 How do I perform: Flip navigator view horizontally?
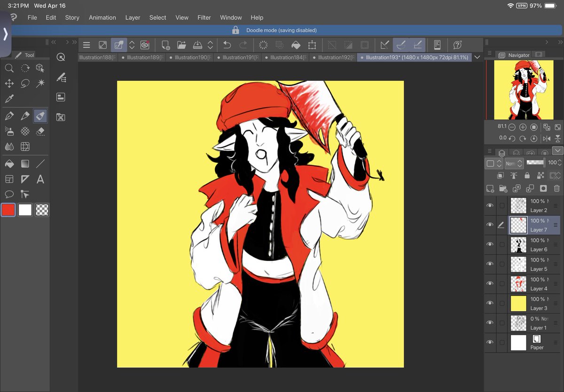tap(547, 139)
